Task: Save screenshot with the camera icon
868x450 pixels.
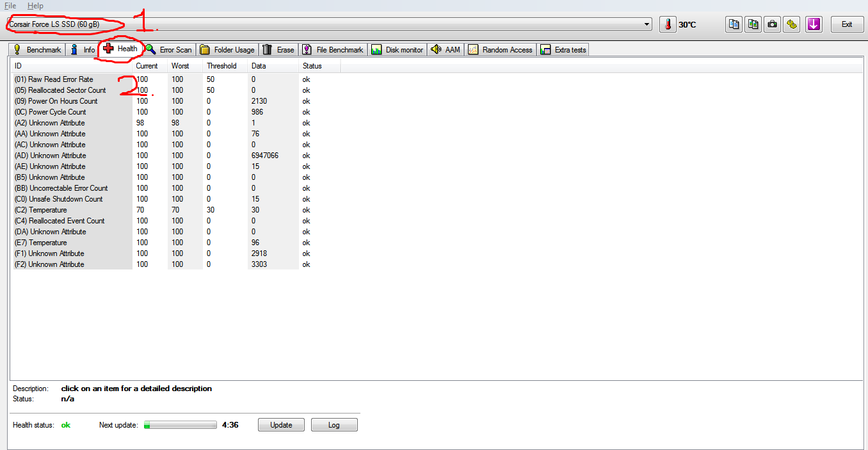Action: (773, 24)
